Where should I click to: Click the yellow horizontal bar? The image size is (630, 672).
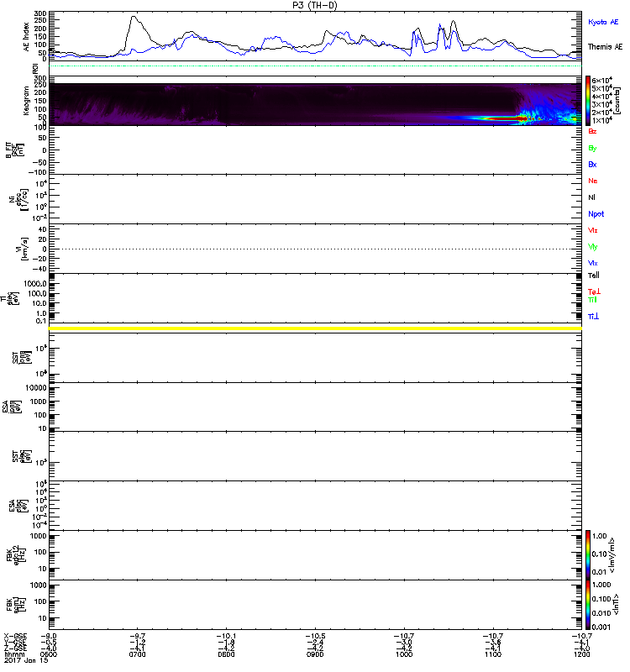click(x=315, y=328)
